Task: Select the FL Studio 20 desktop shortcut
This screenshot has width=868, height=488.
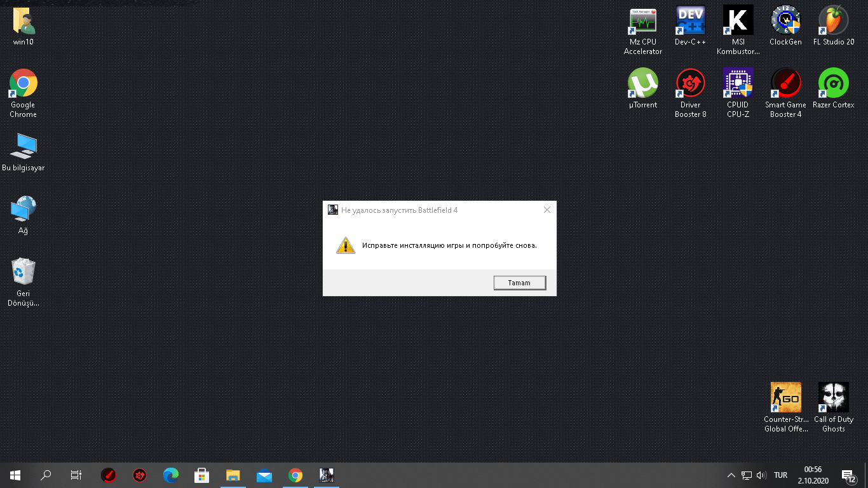Action: (x=834, y=26)
